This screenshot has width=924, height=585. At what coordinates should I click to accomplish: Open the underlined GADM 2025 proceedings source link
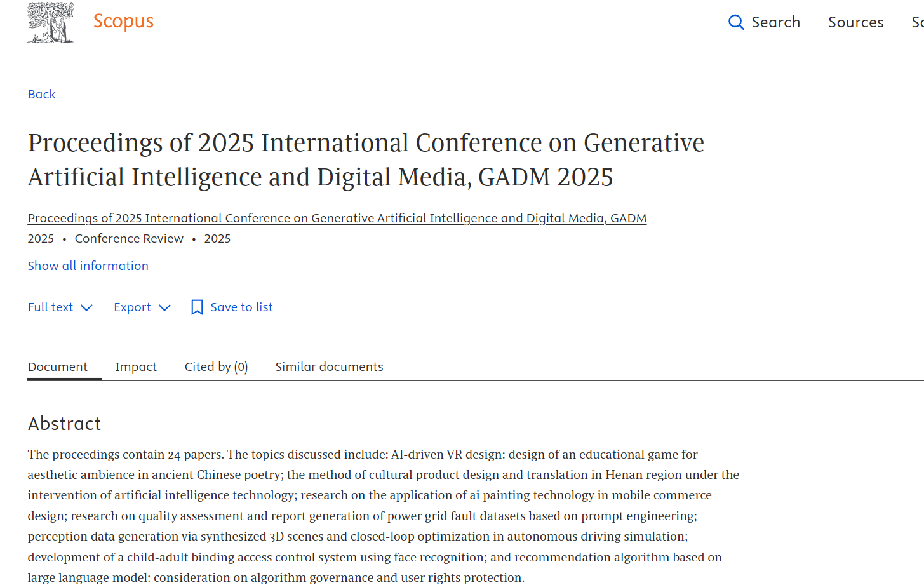[x=337, y=218]
